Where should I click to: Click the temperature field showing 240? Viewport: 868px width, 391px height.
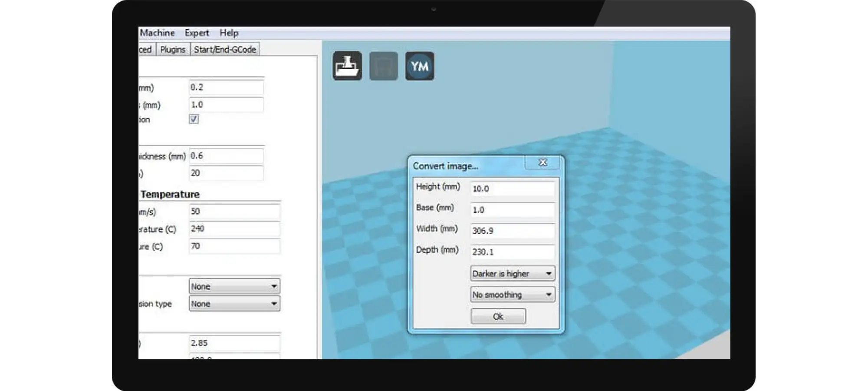pos(234,229)
